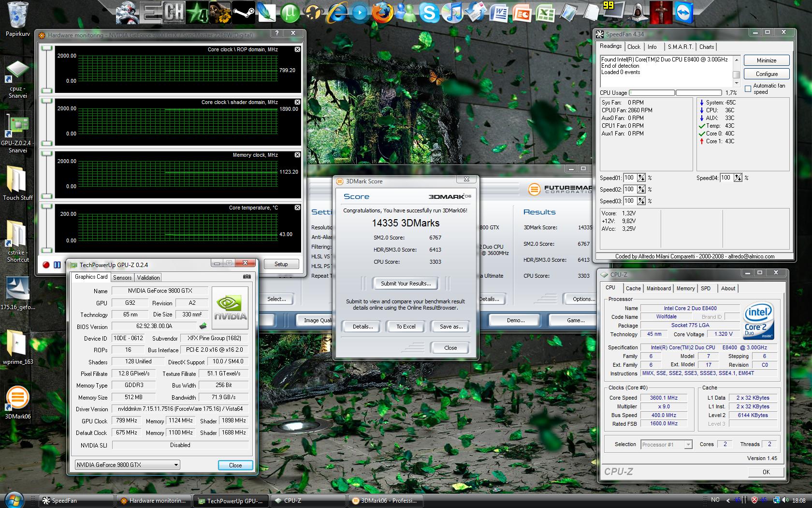Open Windows Live Messenger from the dock
812x508 pixels.
point(406,13)
